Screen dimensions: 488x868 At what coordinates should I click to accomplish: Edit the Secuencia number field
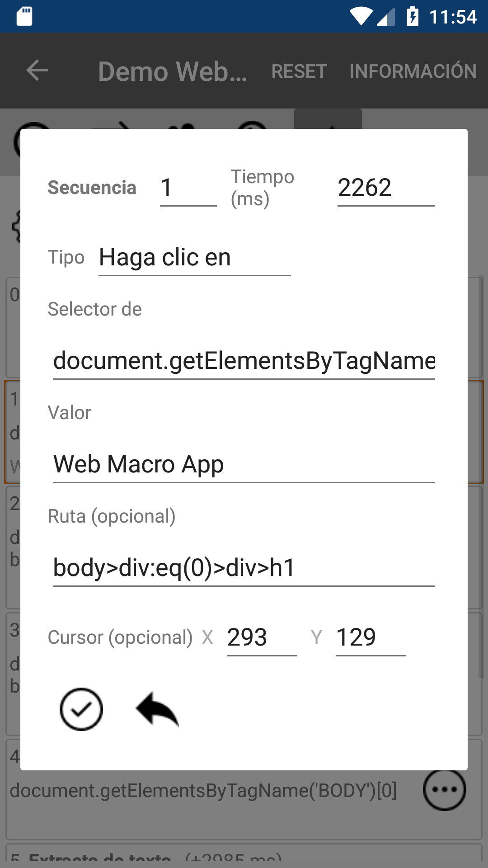pos(188,188)
